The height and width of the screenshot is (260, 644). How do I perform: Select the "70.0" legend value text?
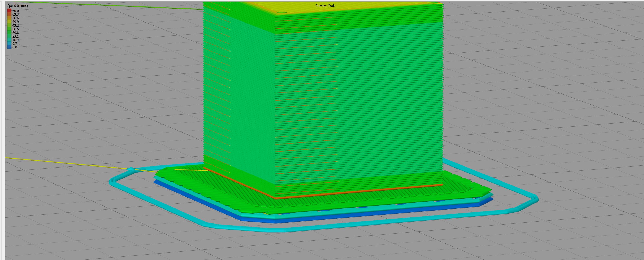(x=15, y=11)
